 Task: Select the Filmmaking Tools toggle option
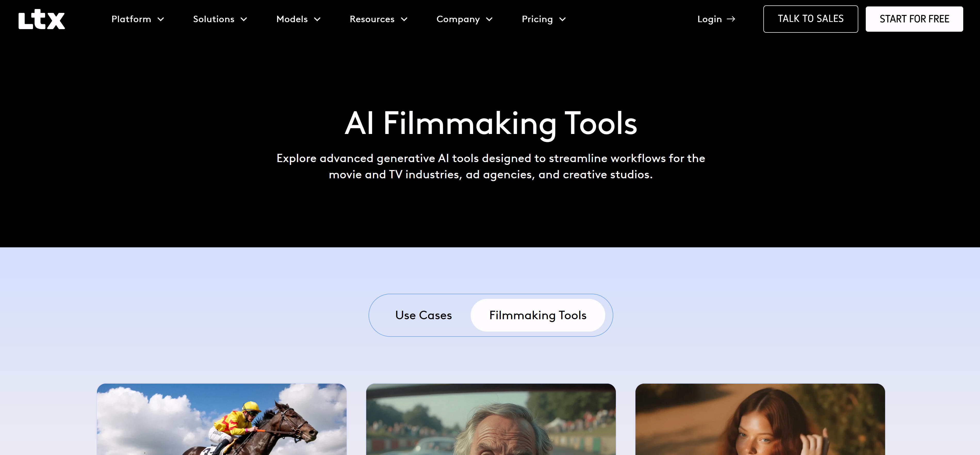(537, 315)
